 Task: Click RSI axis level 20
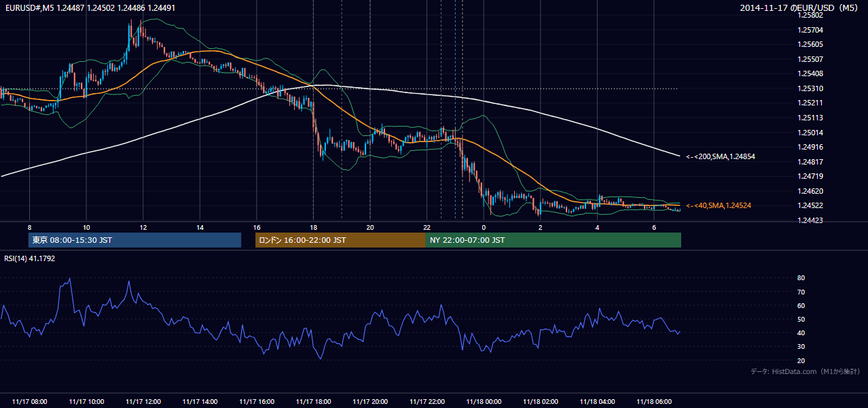point(801,360)
